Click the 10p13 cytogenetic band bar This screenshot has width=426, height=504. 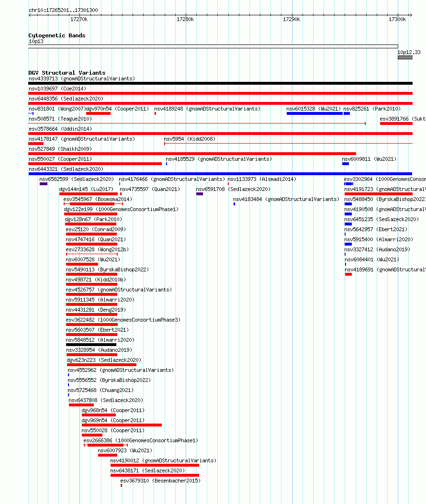(213, 46)
